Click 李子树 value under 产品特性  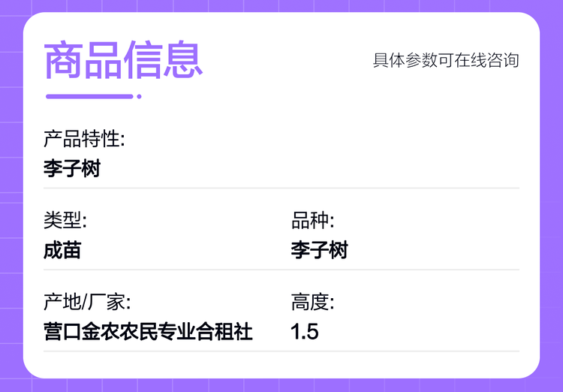pos(71,168)
